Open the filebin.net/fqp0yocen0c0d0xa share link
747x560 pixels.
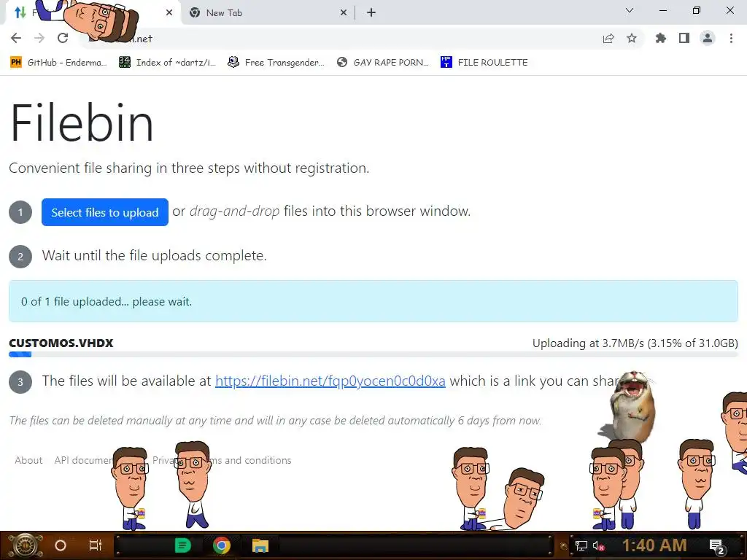click(330, 381)
